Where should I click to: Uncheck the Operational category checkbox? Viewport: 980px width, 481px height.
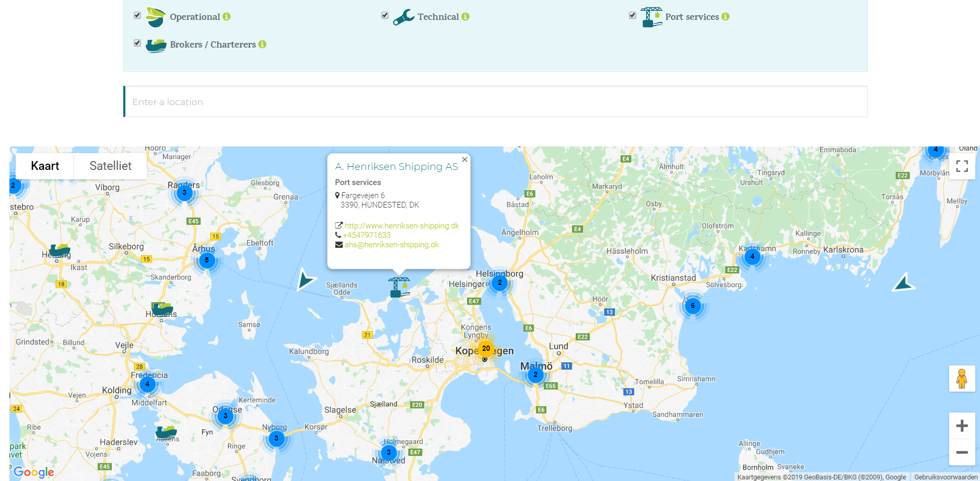[x=137, y=15]
